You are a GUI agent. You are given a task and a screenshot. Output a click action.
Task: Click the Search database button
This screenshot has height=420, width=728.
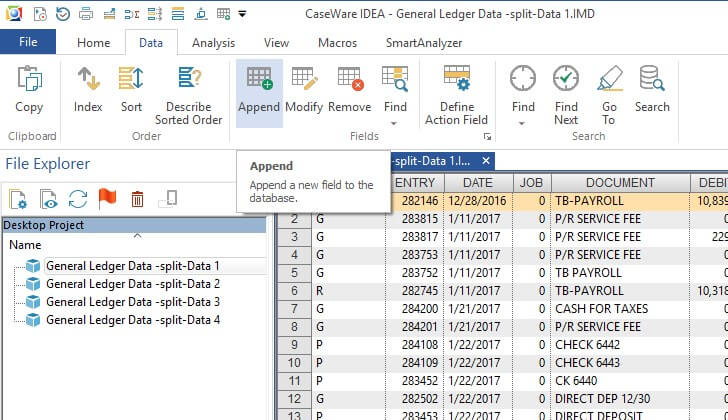652,89
